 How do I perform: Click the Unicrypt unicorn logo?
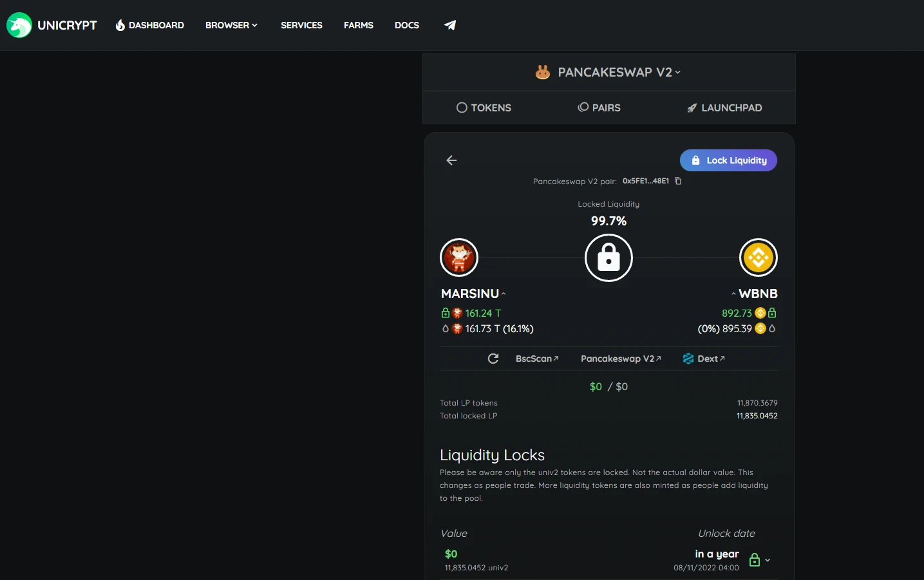19,25
